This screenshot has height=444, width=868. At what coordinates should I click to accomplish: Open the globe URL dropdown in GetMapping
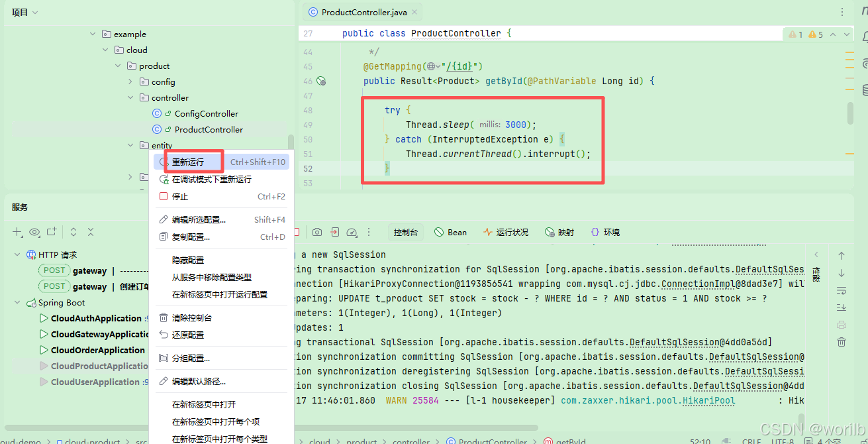[x=434, y=66]
